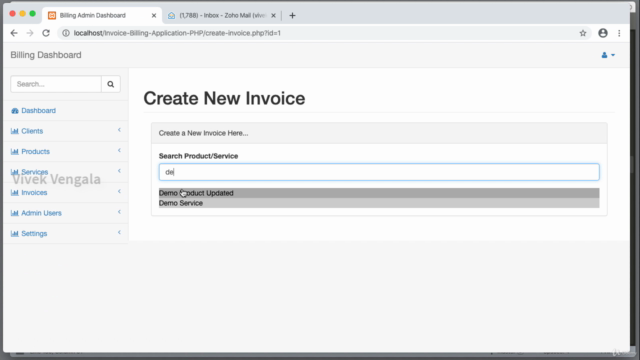Bookmark this page with the star icon
Screen dimensions: 640x360
coord(583,33)
